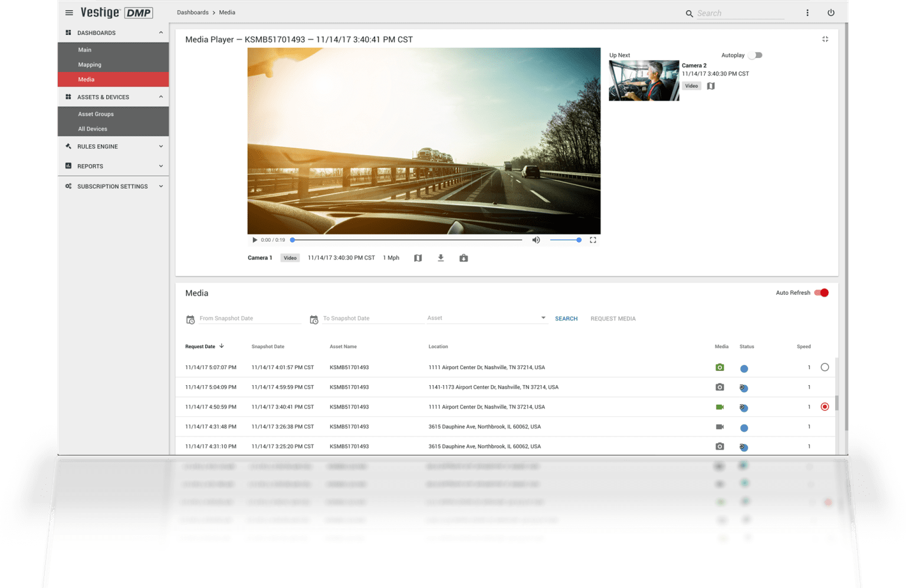Click the search magnifier icon
This screenshot has height=588, width=906.
click(x=689, y=14)
